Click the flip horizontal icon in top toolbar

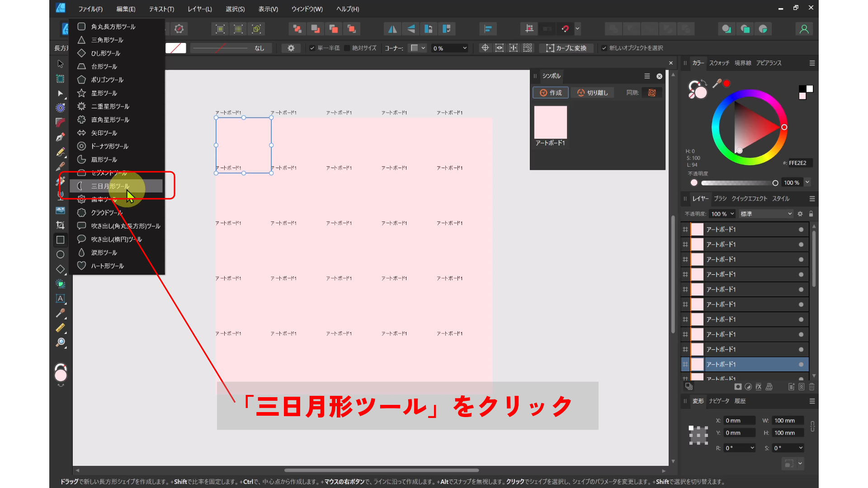coord(392,28)
